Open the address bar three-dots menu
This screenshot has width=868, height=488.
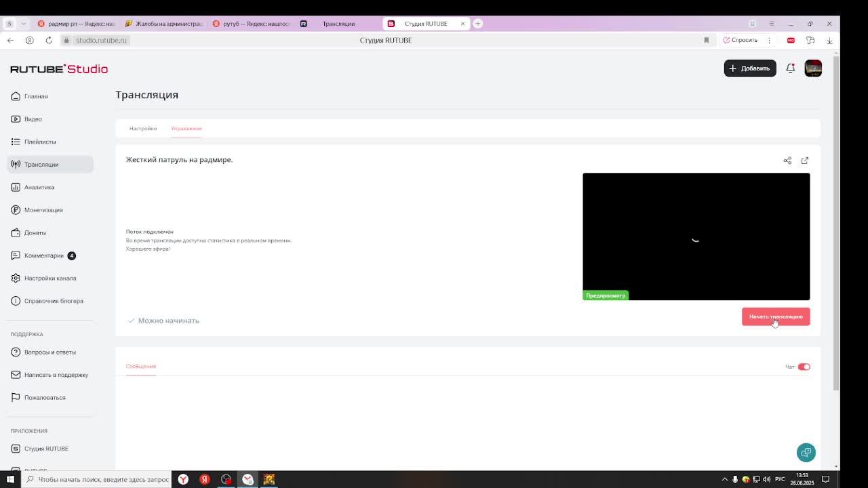769,40
